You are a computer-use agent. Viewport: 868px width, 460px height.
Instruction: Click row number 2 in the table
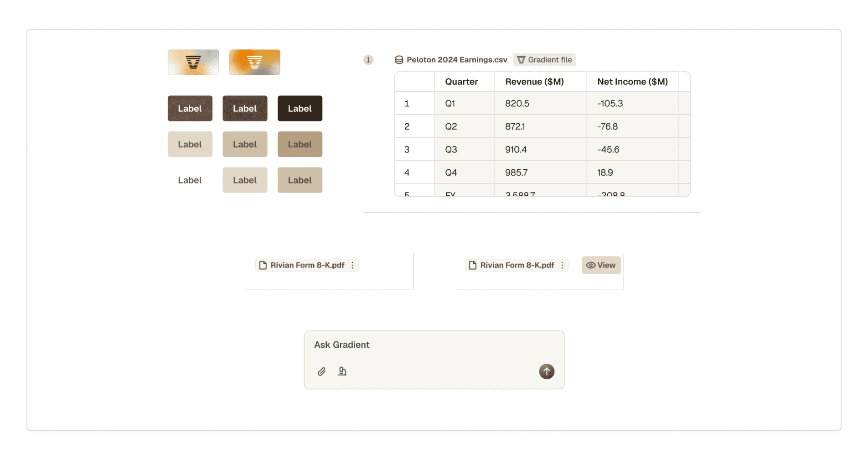(x=414, y=126)
